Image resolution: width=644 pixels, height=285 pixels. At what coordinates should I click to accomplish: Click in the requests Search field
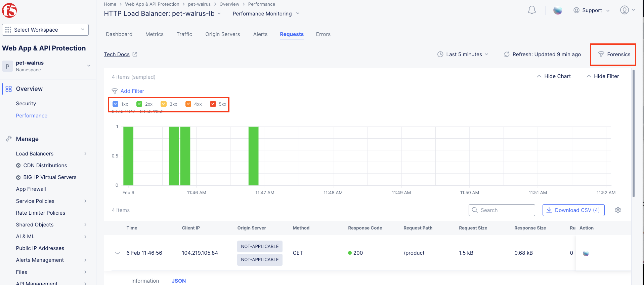(x=502, y=210)
